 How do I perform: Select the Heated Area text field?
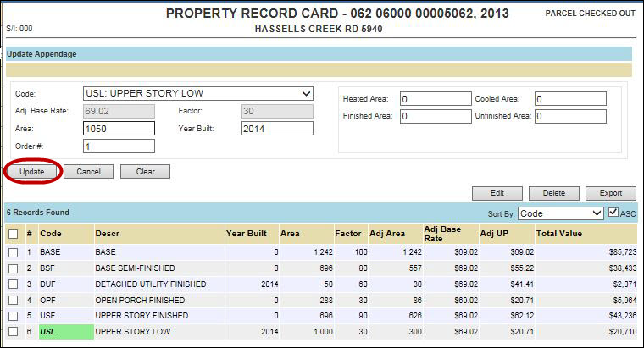coord(435,99)
